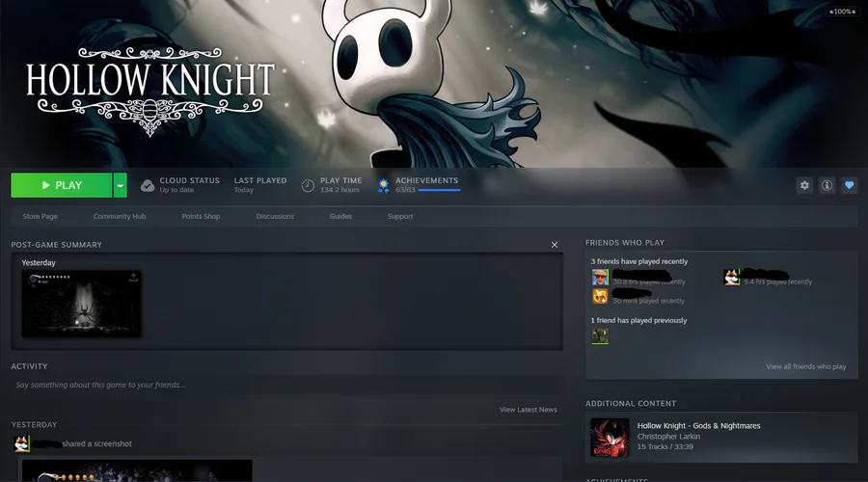This screenshot has width=868, height=482.
Task: Click '3 friends have played recently' text
Action: (639, 261)
